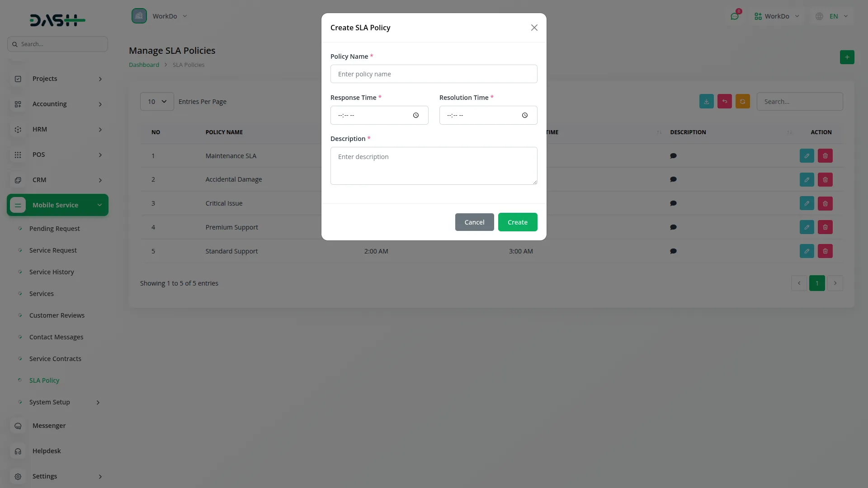Reset filters with the red undo icon

(725, 101)
